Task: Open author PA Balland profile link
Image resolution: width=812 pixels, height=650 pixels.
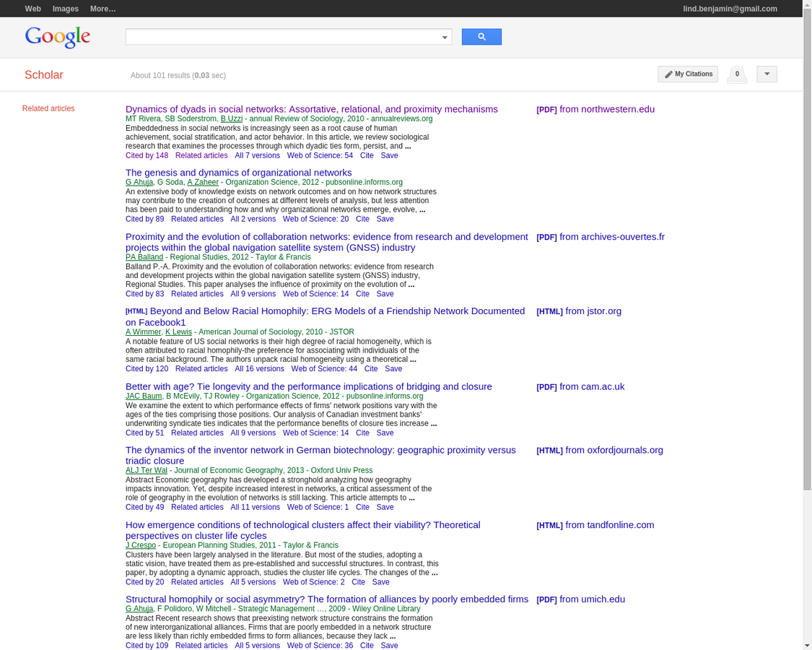Action: tap(144, 257)
